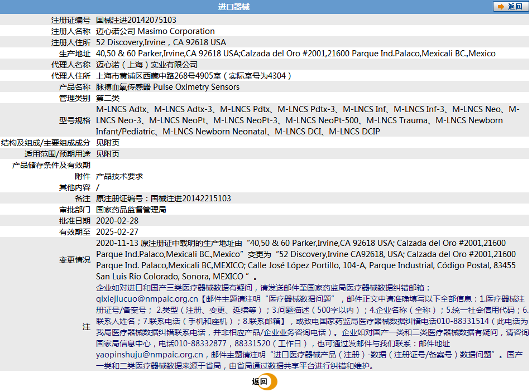Click approval department 国家药品监督管理局

tap(131, 210)
